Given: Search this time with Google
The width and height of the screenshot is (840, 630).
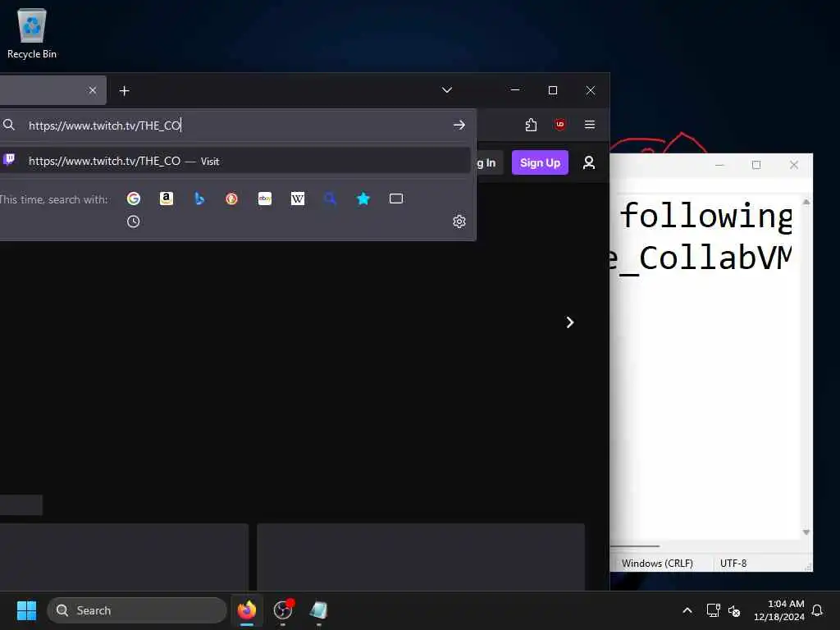Looking at the screenshot, I should [x=134, y=199].
